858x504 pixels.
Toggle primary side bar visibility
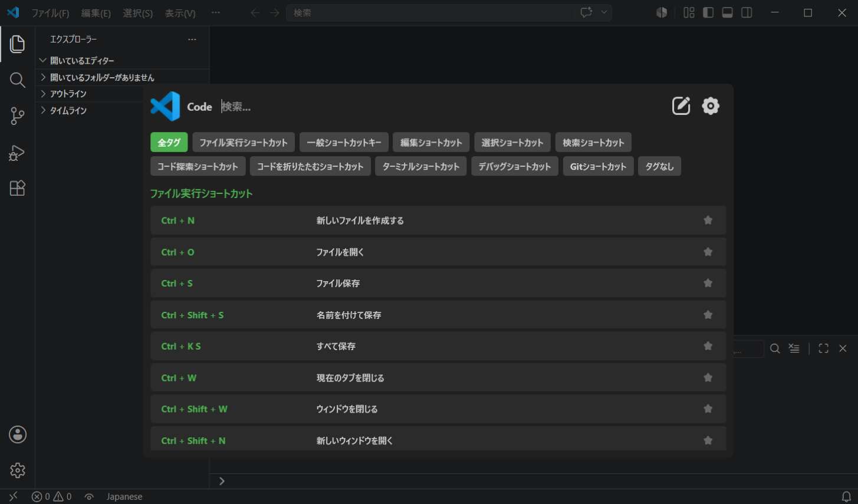(x=708, y=12)
